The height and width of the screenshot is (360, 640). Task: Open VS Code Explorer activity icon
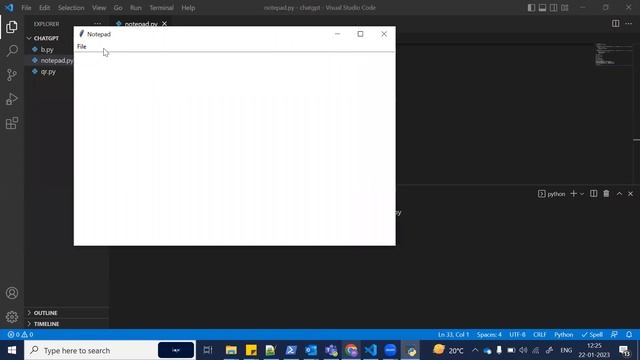(12, 27)
